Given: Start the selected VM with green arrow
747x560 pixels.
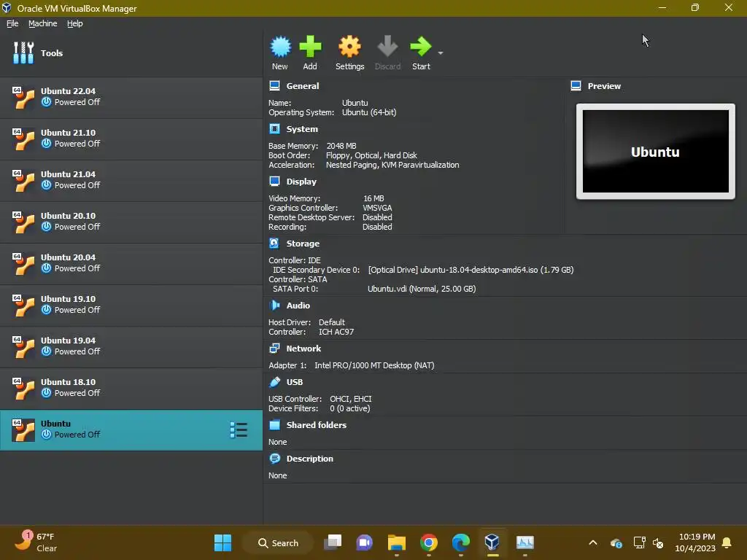Looking at the screenshot, I should tap(421, 47).
